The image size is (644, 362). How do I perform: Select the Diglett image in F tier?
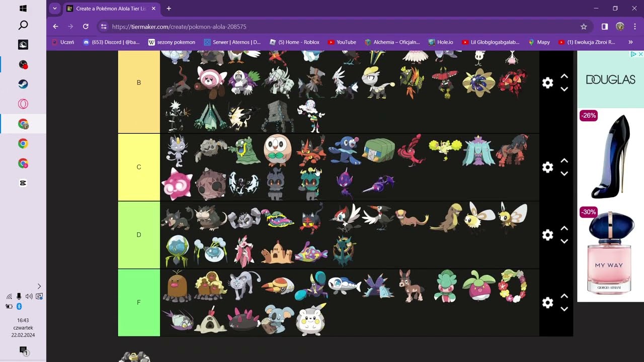[177, 286]
